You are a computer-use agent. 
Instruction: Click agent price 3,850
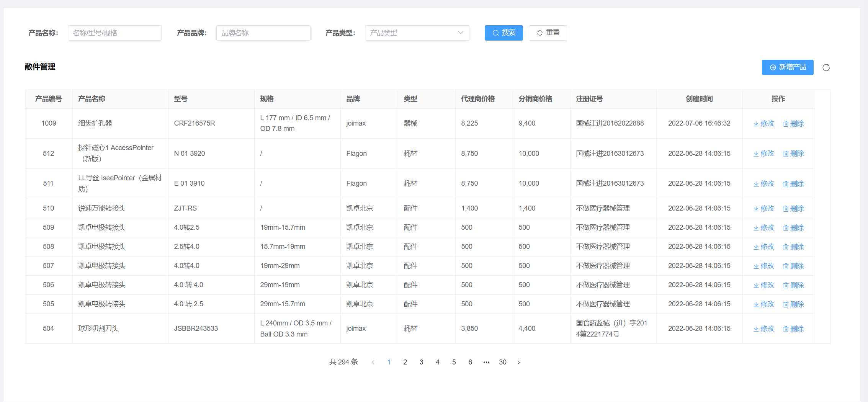coord(469,328)
